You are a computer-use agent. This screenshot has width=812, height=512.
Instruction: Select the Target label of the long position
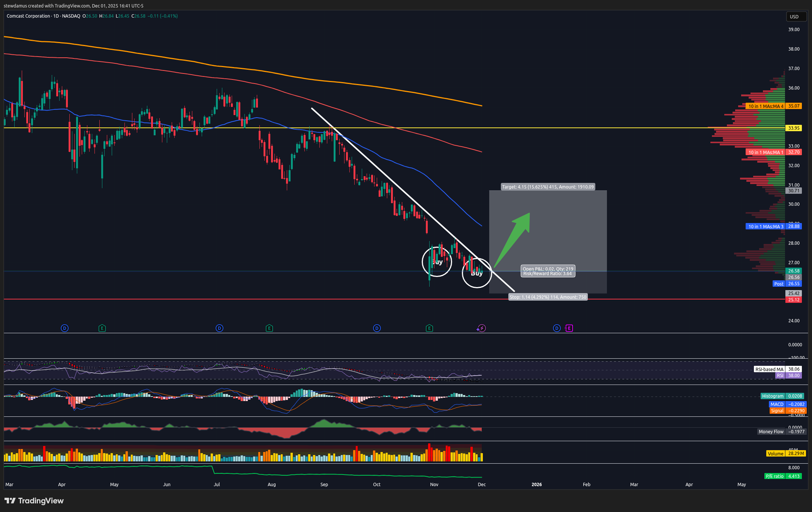548,187
